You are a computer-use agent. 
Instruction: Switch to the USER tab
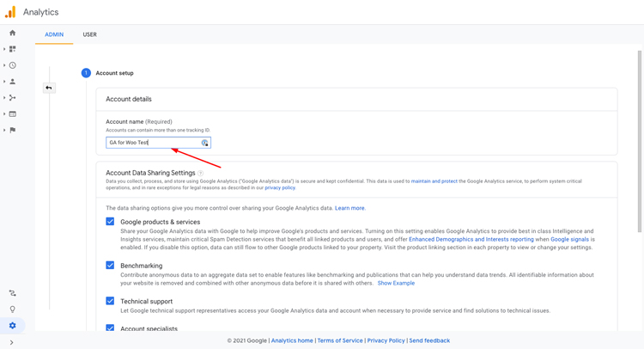click(89, 34)
